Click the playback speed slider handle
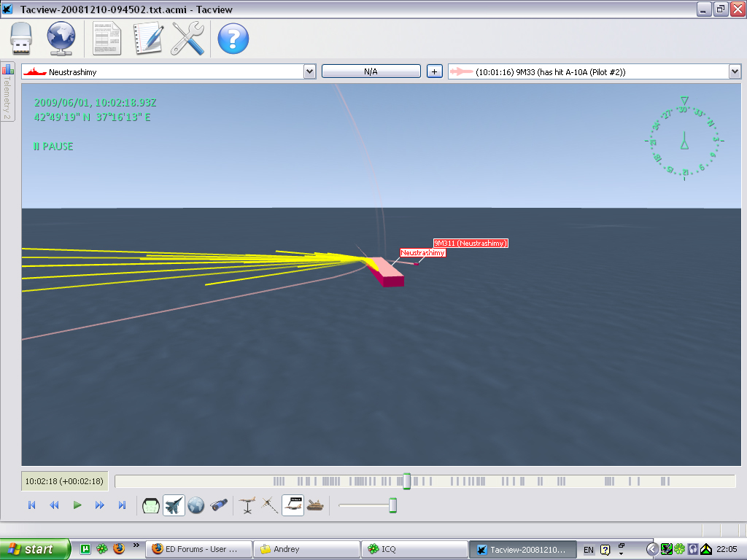 coord(393,505)
